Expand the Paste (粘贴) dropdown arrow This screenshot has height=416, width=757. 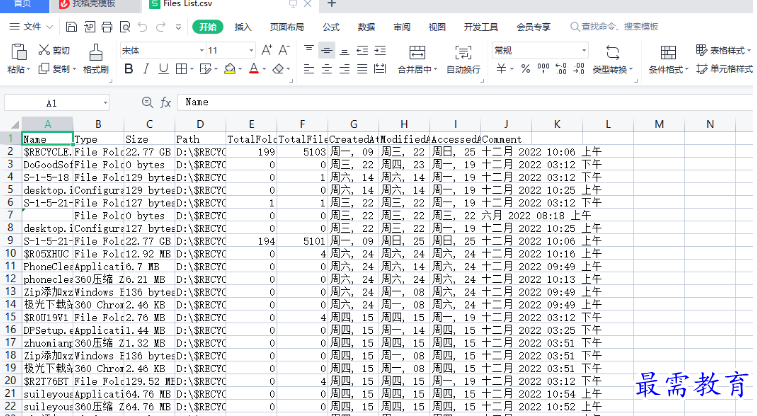[x=28, y=69]
